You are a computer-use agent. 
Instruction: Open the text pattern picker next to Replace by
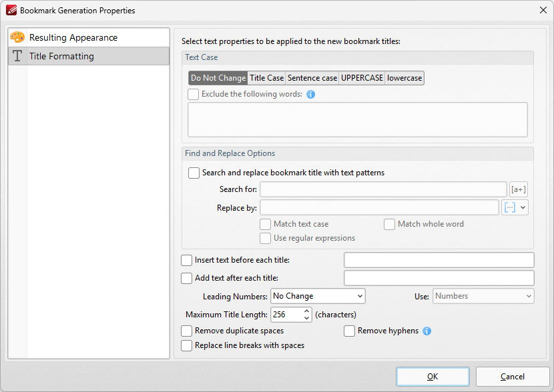tap(510, 207)
